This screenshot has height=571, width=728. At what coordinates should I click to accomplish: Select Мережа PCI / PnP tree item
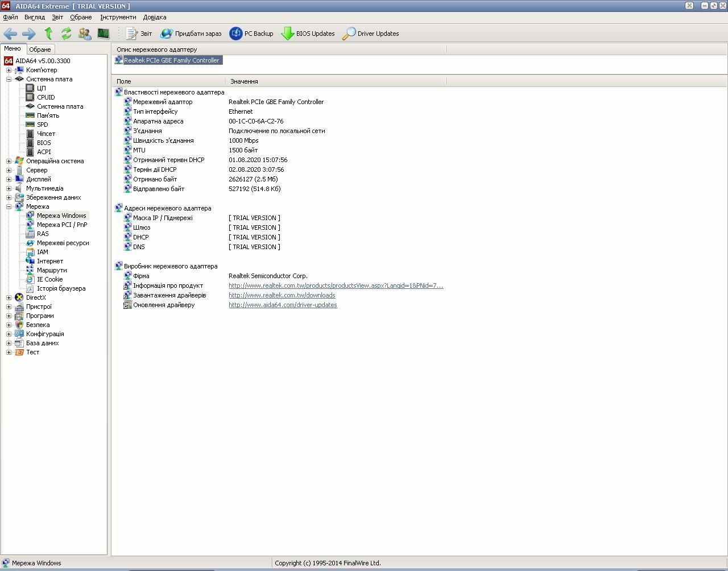(x=61, y=225)
